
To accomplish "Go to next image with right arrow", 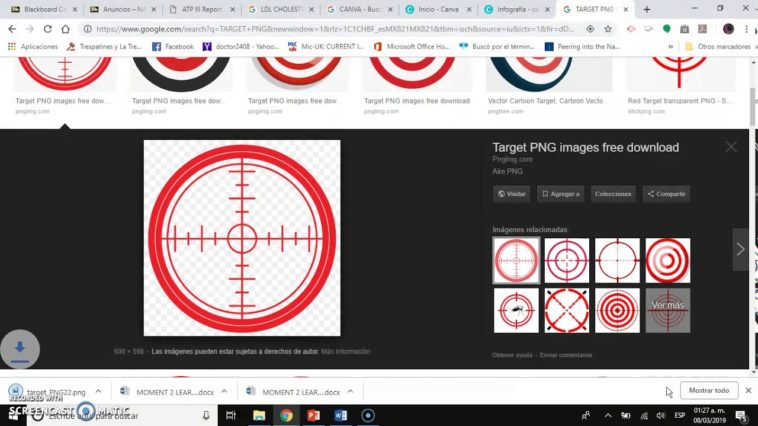I will click(740, 249).
